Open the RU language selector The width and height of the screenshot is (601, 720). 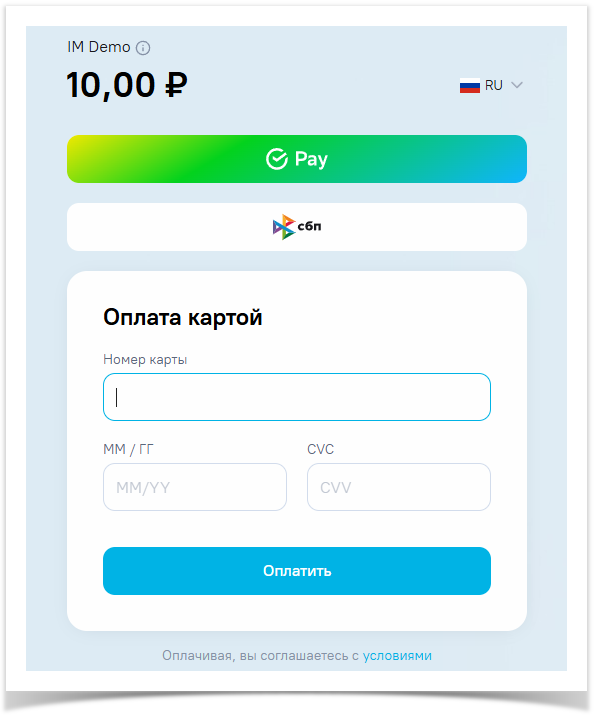coord(493,86)
